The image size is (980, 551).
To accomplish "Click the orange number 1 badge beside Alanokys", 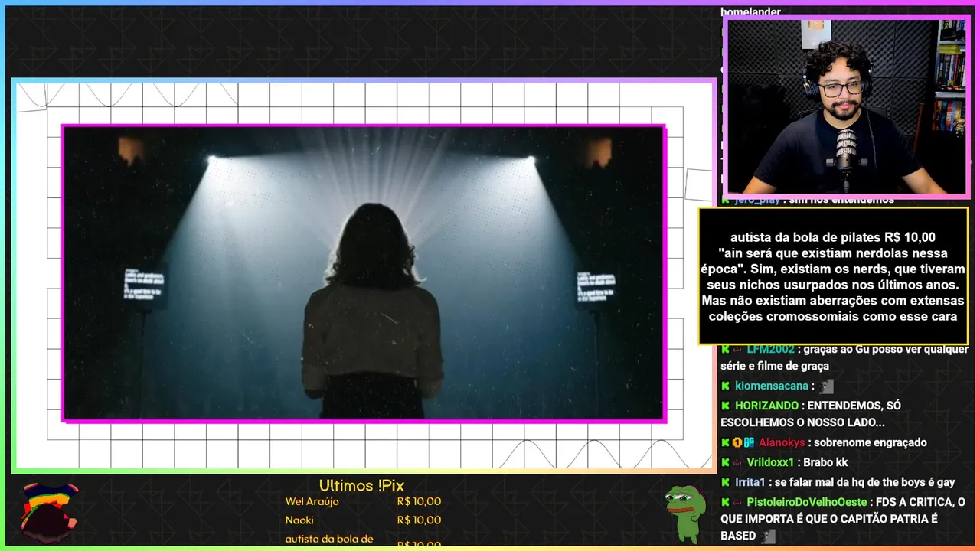I will [737, 442].
